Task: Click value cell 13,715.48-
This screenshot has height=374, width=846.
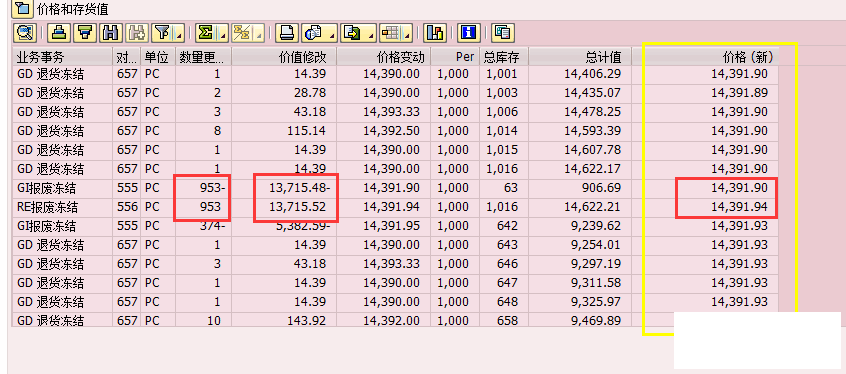Action: pos(284,188)
